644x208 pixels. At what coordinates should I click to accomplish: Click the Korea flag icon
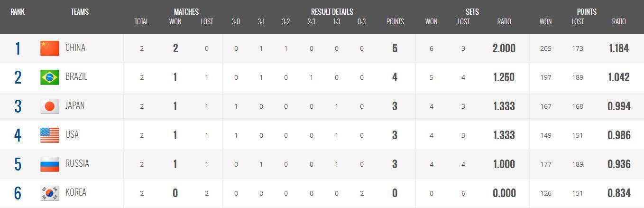(49, 193)
